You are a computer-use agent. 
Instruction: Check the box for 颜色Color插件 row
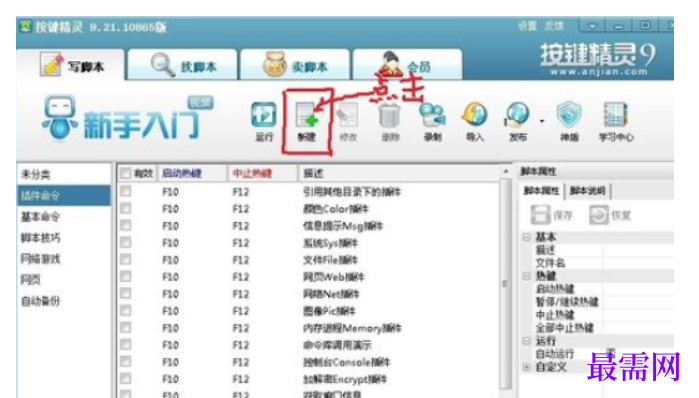tap(126, 208)
